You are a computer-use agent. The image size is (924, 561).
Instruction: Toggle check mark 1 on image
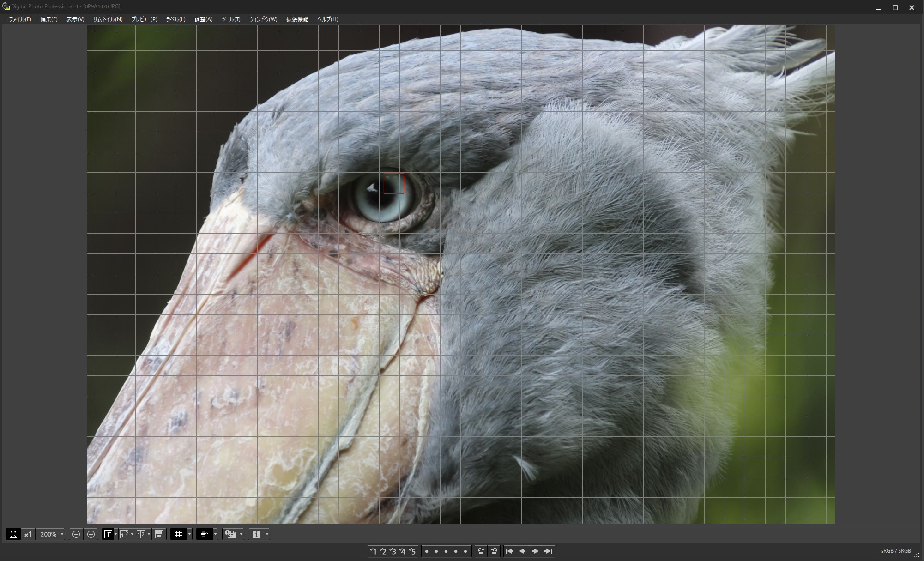click(373, 551)
